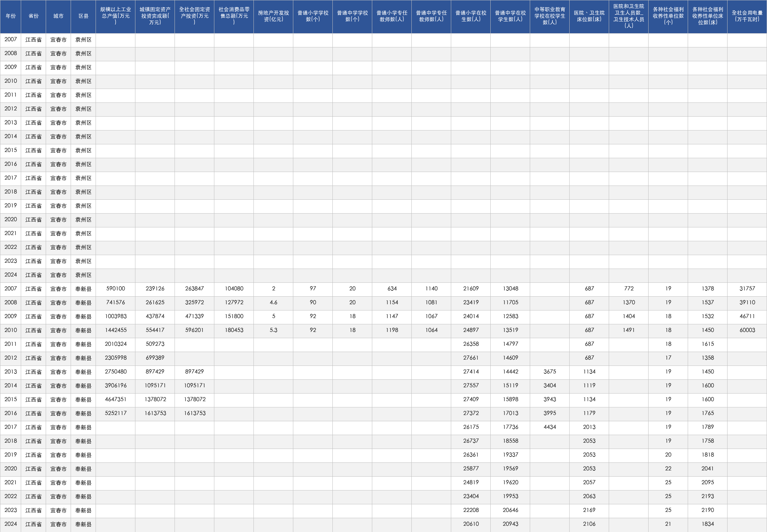The image size is (767, 532).
Task: Select the 2024 year cell for 袁州区
Action: coord(11,275)
